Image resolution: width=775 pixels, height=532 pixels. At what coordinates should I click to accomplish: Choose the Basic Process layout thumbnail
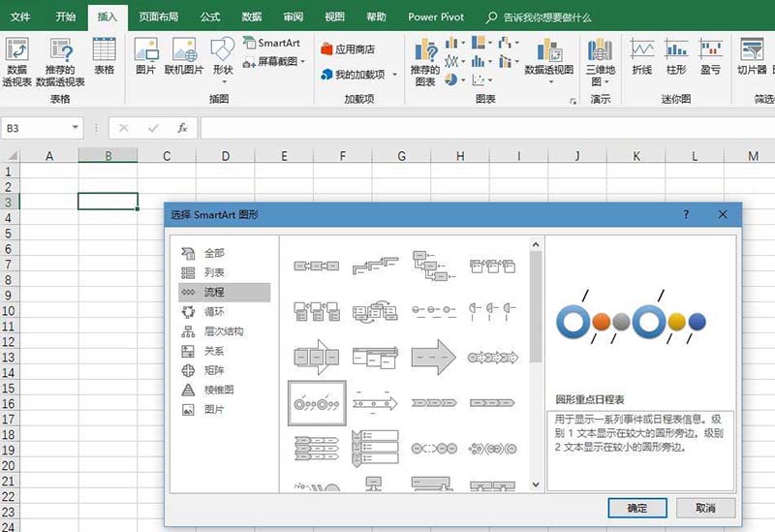[317, 266]
